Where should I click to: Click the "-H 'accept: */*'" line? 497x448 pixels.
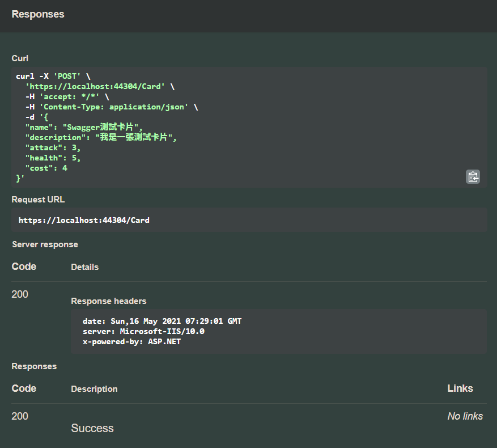[x=67, y=96]
